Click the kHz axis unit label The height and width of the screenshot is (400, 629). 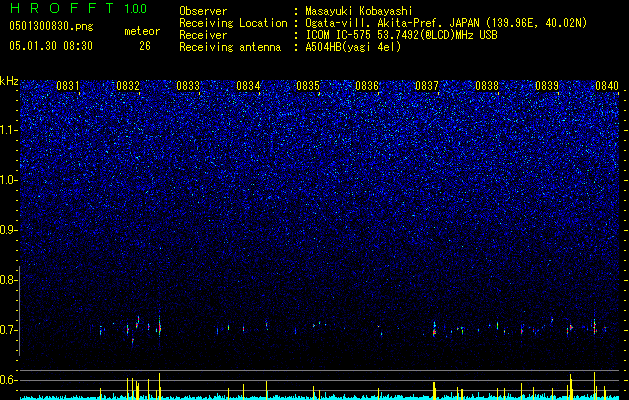(x=9, y=81)
